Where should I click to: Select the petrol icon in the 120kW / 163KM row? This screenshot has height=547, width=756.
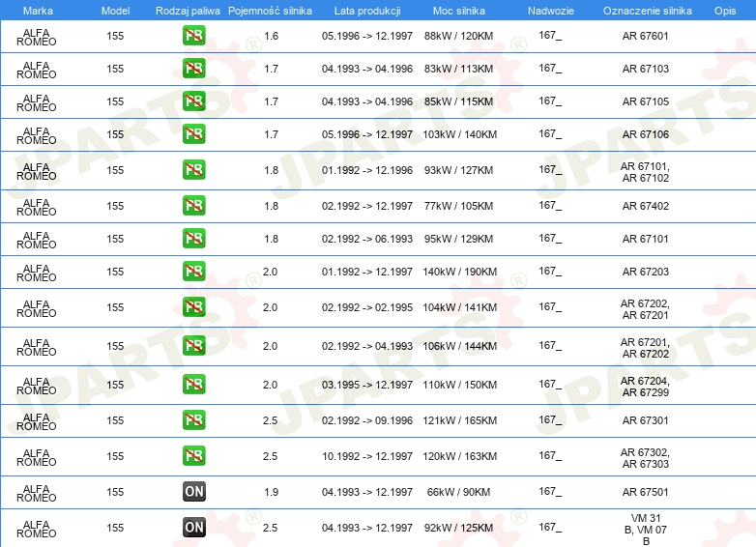click(193, 456)
